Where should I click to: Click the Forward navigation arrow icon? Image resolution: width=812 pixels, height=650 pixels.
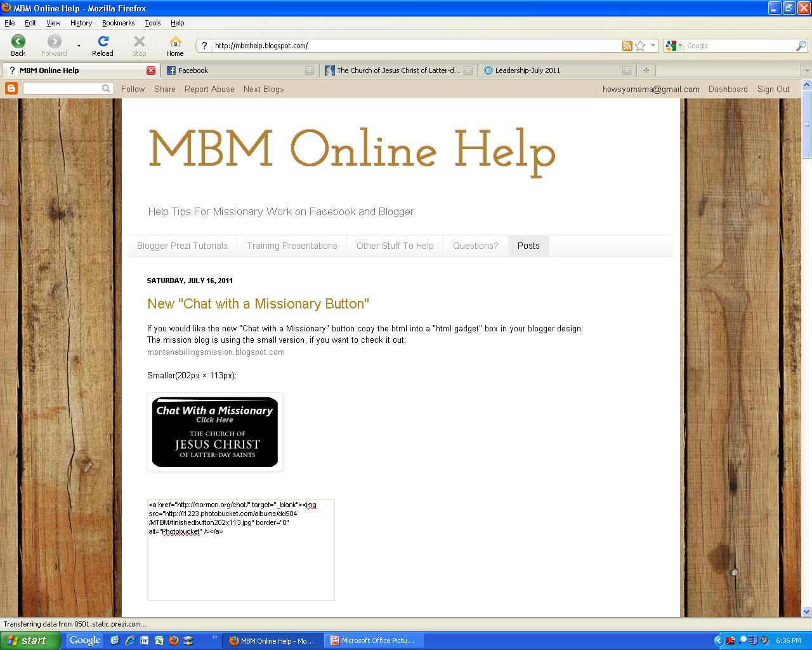pyautogui.click(x=55, y=42)
